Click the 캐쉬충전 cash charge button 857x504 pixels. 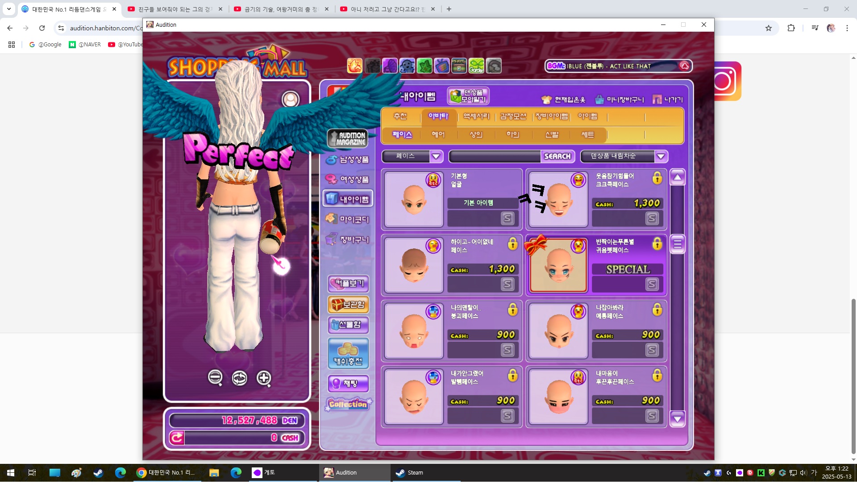(348, 353)
